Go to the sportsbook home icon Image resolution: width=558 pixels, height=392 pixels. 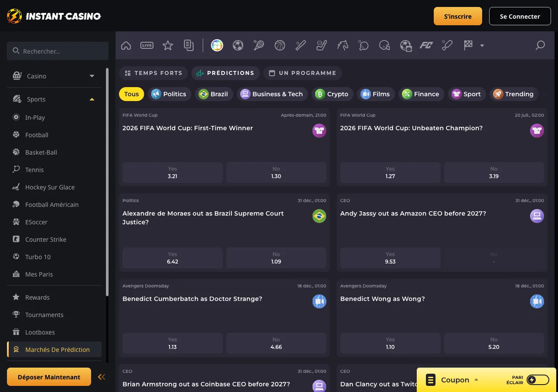click(126, 45)
